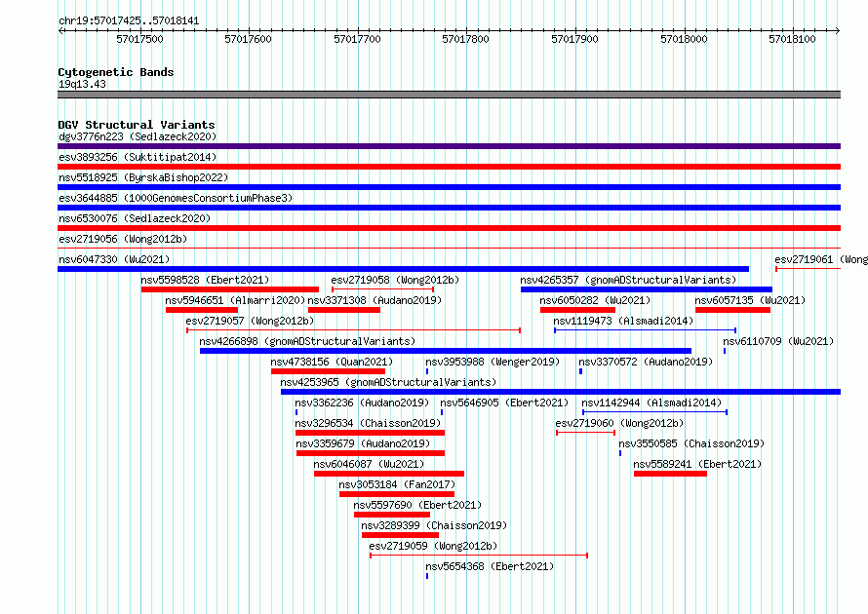This screenshot has height=614, width=868.
Task: Select the red esv3893256 variant bar
Action: (x=449, y=167)
